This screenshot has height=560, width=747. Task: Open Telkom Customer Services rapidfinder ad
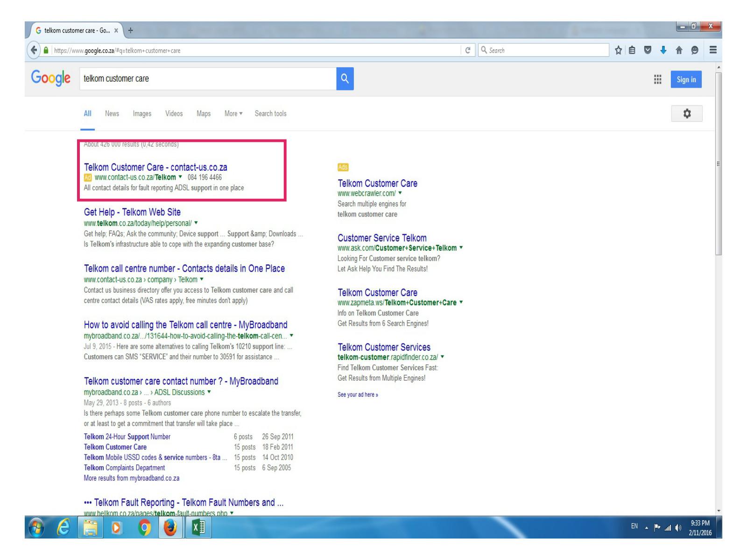(x=384, y=347)
